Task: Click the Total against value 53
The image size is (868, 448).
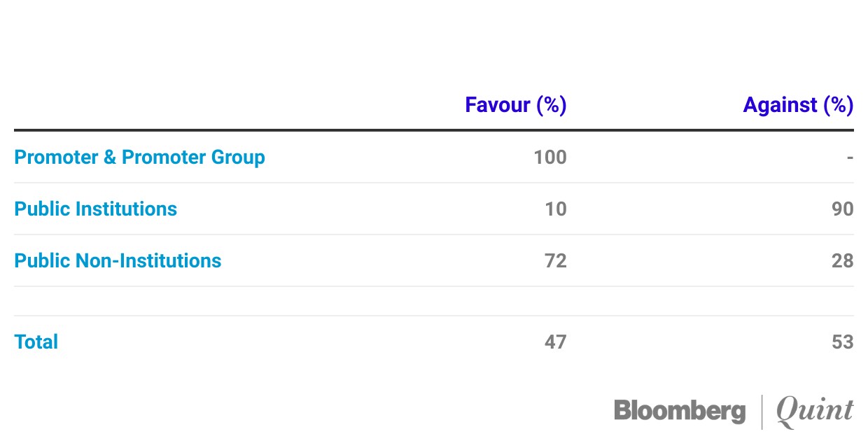Action: point(843,342)
